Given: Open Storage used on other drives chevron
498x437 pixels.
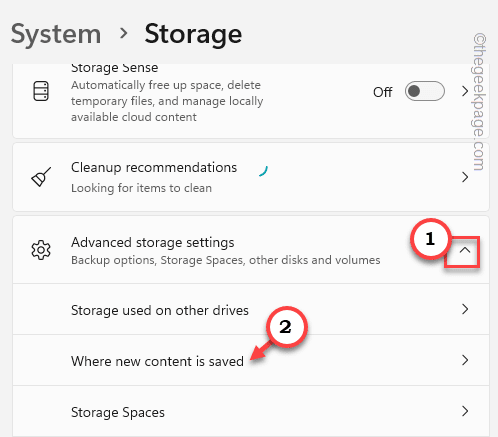Looking at the screenshot, I should pos(465,309).
